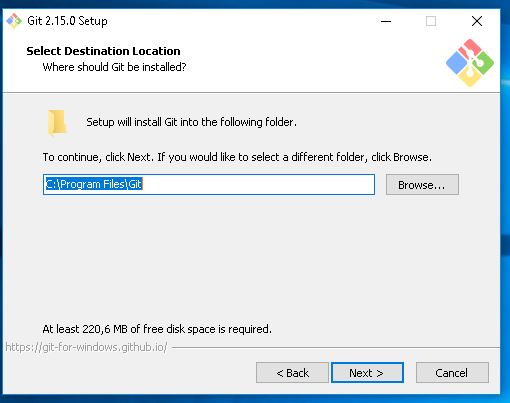The image size is (510, 403).
Task: Click the 'To continue, click Next' instruction text
Action: [237, 157]
